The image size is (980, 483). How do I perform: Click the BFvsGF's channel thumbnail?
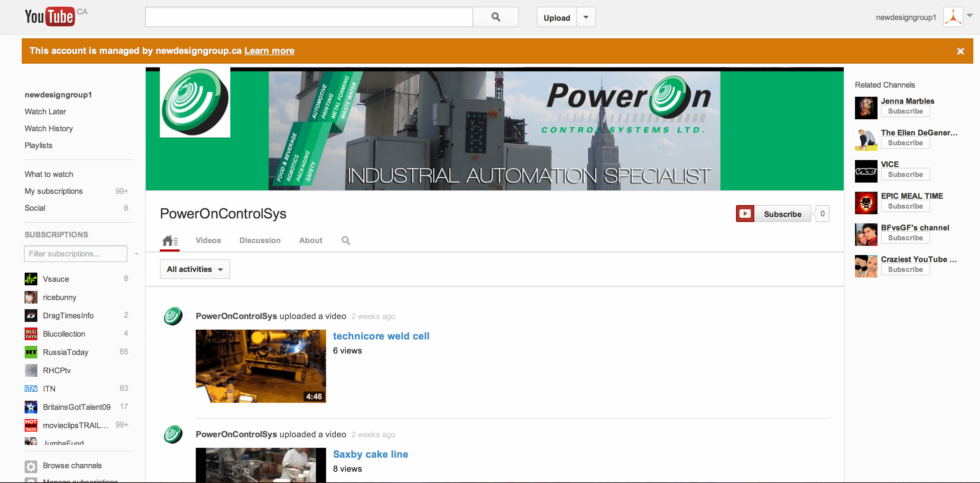[866, 235]
